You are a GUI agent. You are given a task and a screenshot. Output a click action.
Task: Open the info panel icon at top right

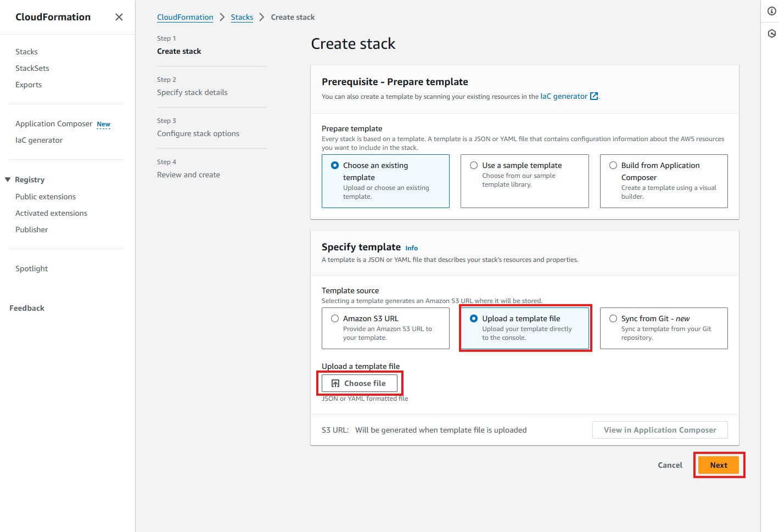(x=771, y=11)
